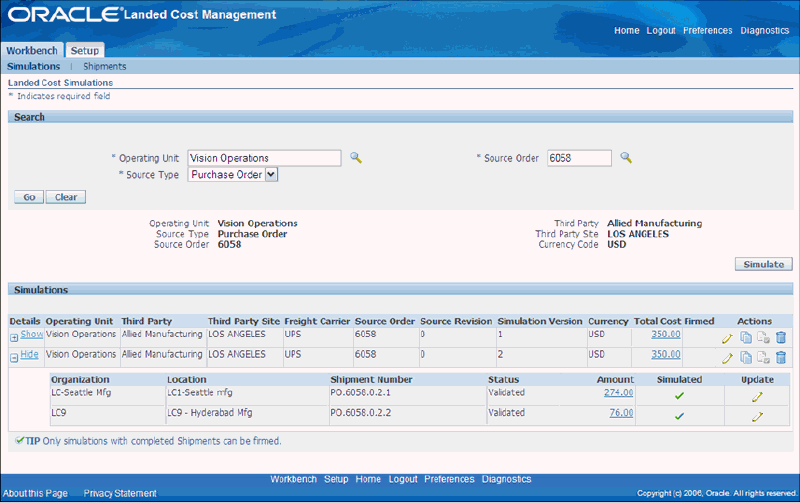800x503 pixels.
Task: Open total cost 350.00 for version 2
Action: click(665, 354)
